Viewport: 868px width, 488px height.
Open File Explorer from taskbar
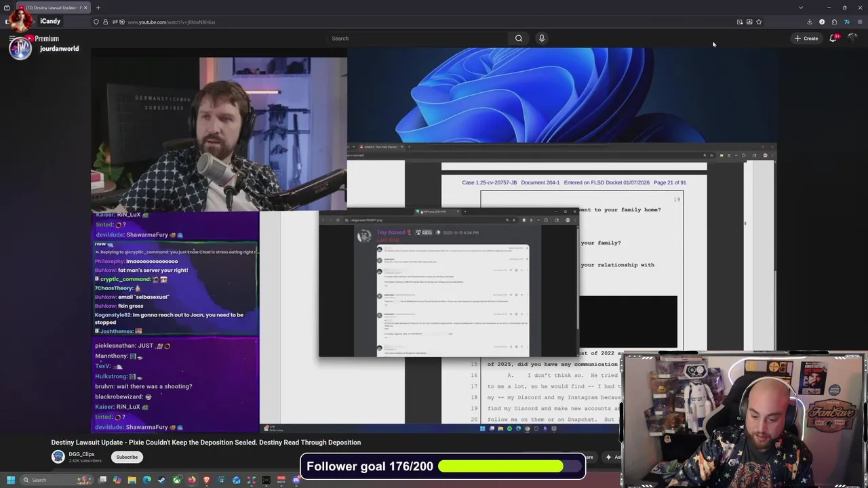pyautogui.click(x=132, y=480)
